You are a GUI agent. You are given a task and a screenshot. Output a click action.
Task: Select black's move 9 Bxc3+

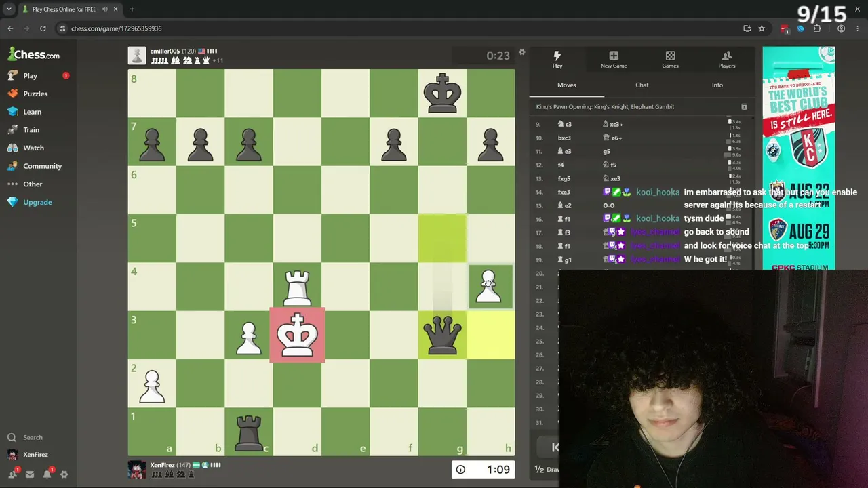point(612,124)
